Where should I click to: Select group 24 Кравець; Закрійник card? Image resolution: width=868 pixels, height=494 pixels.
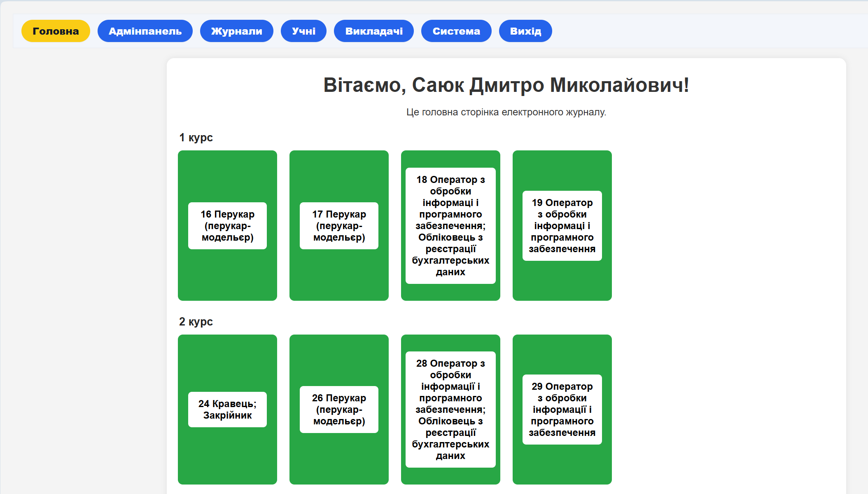227,410
